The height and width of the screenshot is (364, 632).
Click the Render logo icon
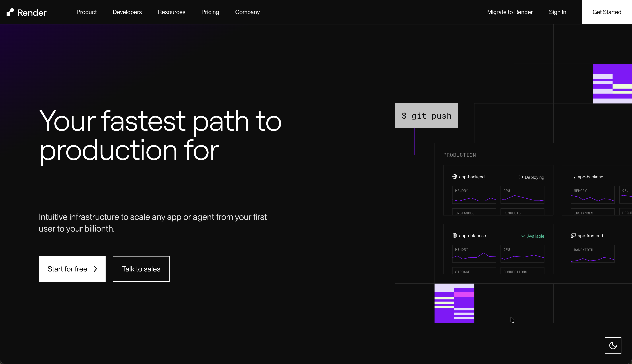click(x=10, y=12)
